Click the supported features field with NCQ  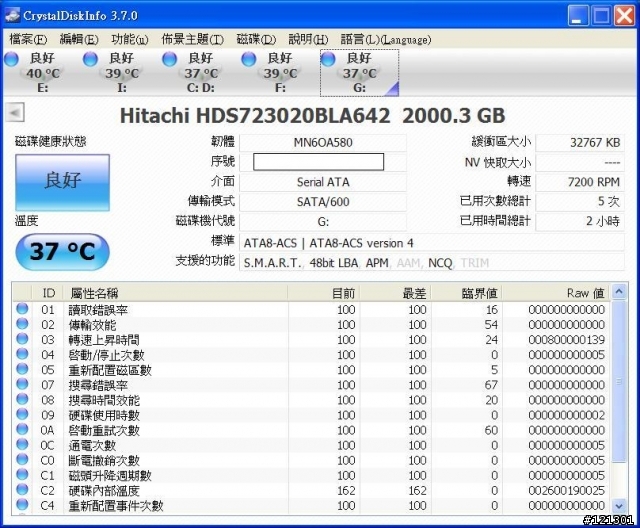(x=432, y=262)
